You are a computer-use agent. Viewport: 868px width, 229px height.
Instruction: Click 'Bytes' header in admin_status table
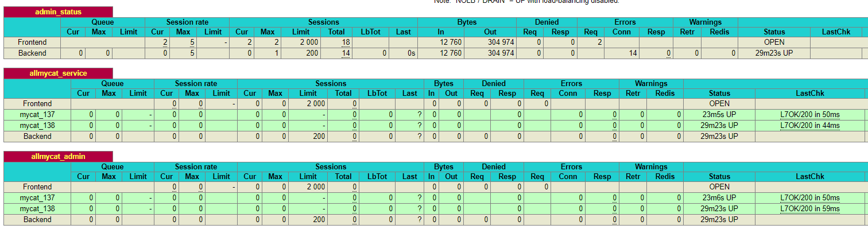pyautogui.click(x=467, y=22)
